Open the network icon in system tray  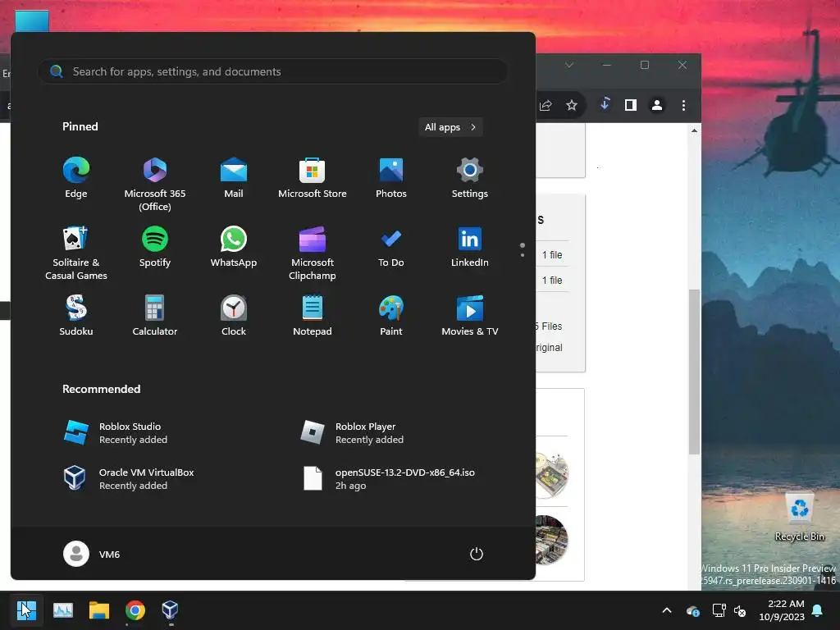pos(719,610)
